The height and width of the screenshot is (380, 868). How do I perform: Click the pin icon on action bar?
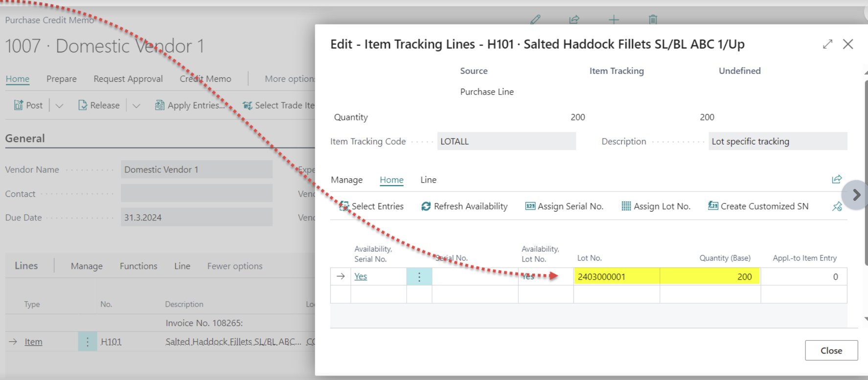(x=837, y=207)
